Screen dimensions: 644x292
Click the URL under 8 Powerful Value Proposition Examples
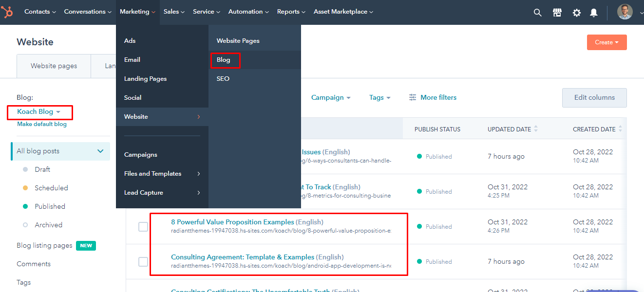point(281,231)
